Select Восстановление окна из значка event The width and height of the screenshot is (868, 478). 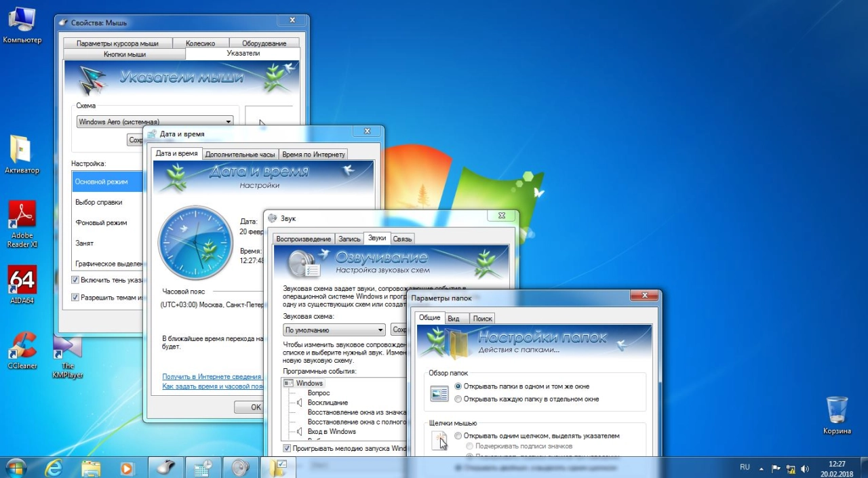click(x=357, y=412)
